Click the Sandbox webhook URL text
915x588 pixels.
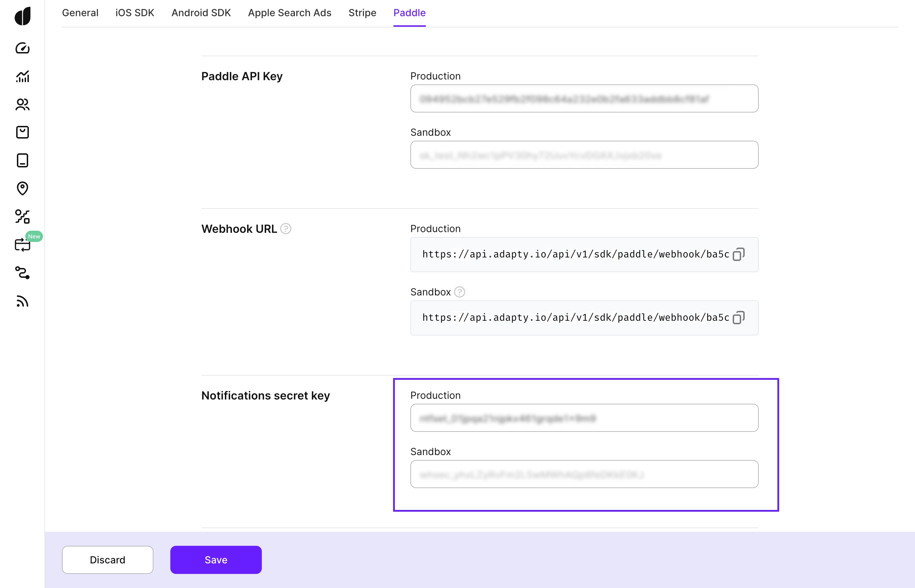576,318
